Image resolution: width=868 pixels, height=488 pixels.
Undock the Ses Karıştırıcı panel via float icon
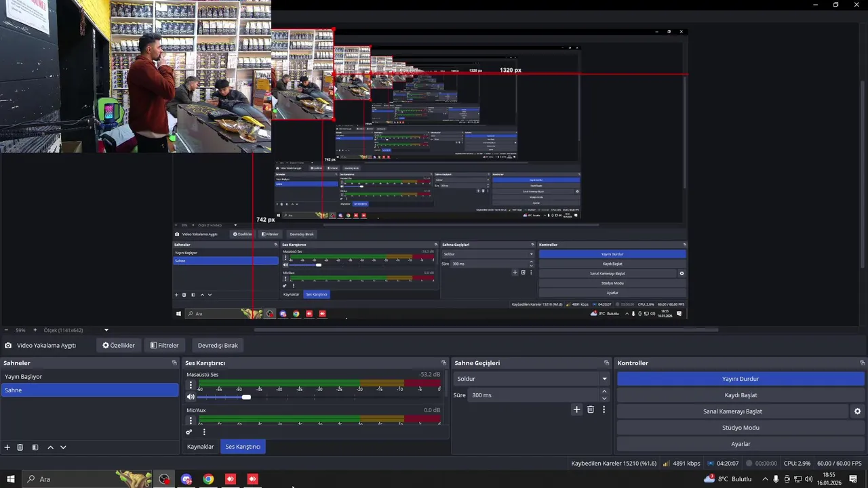pos(444,363)
